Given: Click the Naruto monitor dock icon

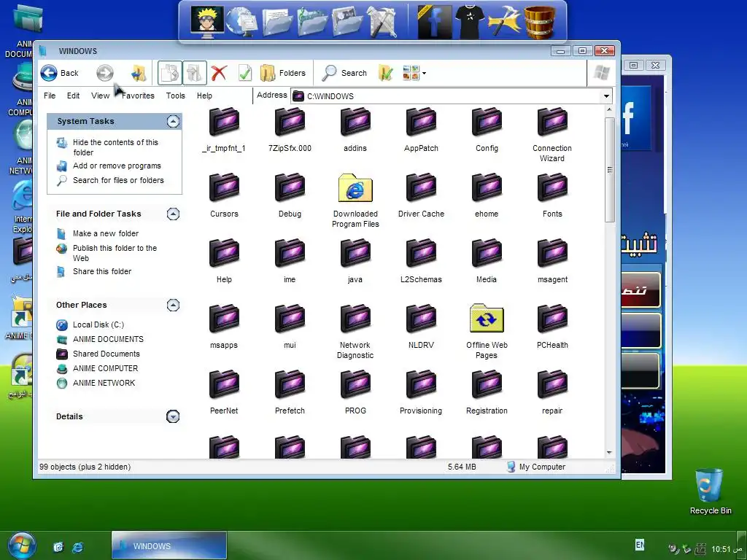Looking at the screenshot, I should click(x=207, y=22).
